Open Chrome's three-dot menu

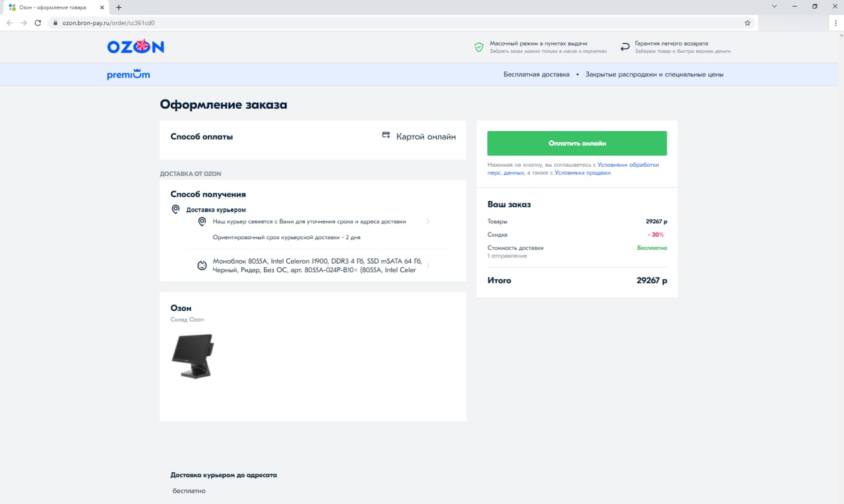pos(835,22)
